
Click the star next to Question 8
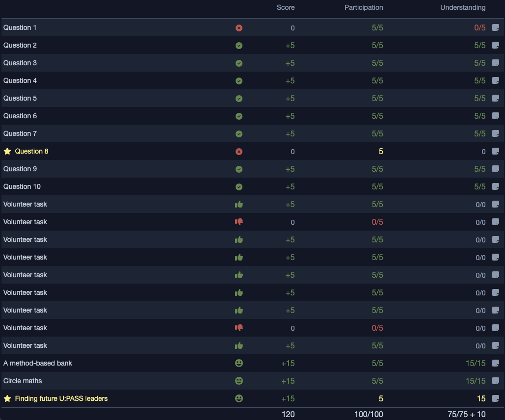7,152
